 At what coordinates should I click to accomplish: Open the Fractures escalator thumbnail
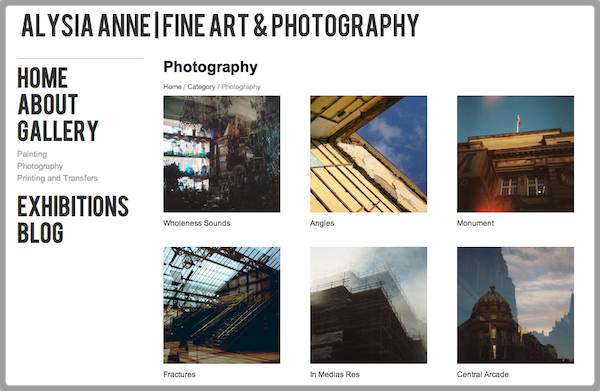[222, 305]
